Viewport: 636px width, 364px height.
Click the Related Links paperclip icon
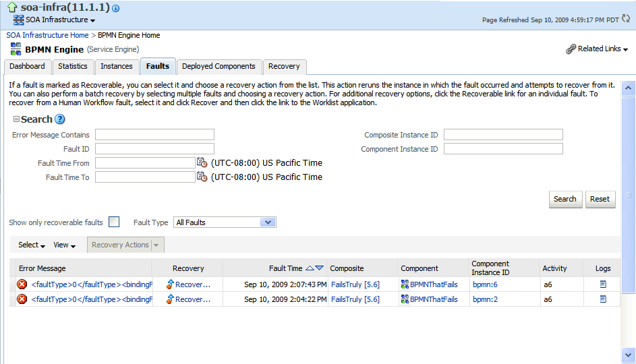click(571, 49)
